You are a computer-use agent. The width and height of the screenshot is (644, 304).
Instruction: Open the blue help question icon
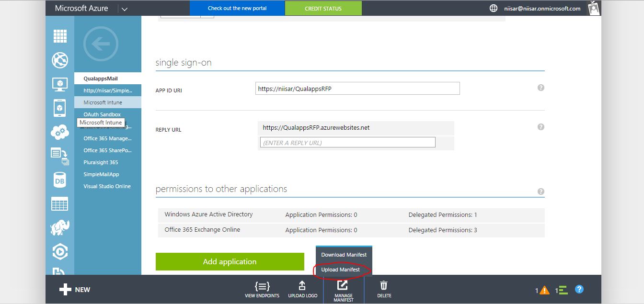click(579, 290)
